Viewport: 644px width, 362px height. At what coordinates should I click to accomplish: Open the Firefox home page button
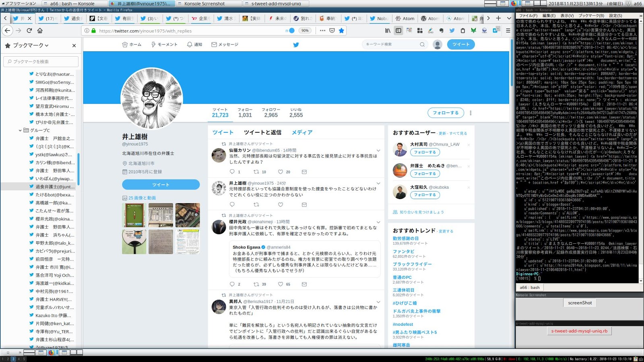tap(40, 31)
